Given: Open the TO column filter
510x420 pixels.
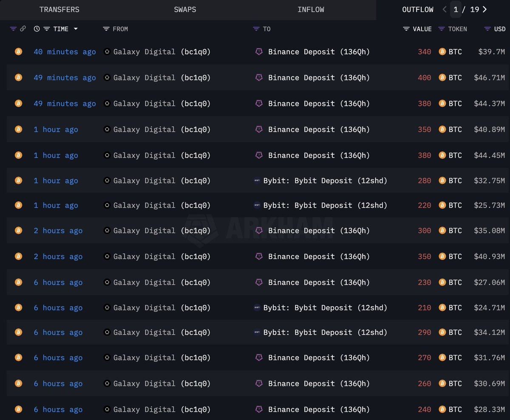Looking at the screenshot, I should [256, 29].
